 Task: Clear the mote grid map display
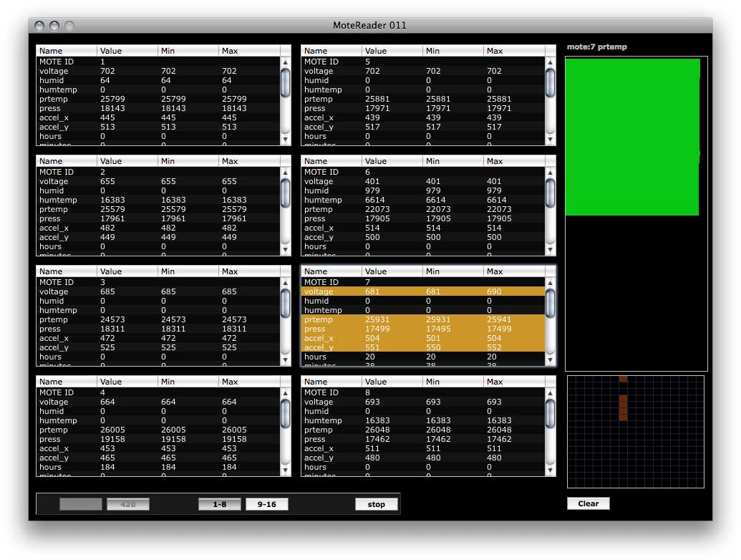pyautogui.click(x=588, y=503)
